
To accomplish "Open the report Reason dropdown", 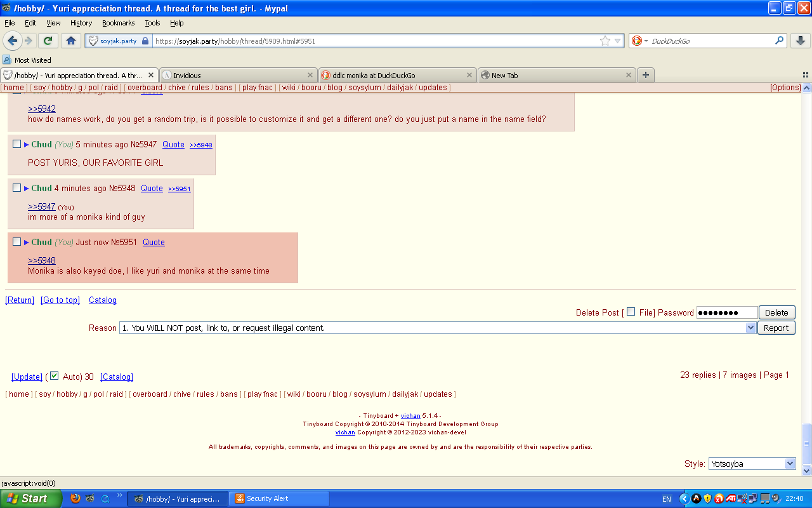I will point(750,328).
